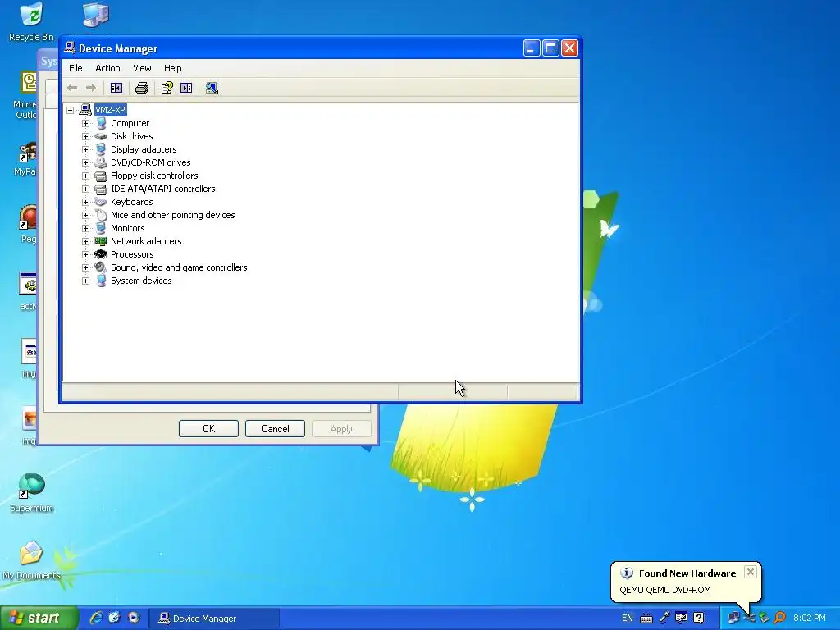The width and height of the screenshot is (840, 630).
Task: Expand the Computer node
Action: pyautogui.click(x=85, y=123)
